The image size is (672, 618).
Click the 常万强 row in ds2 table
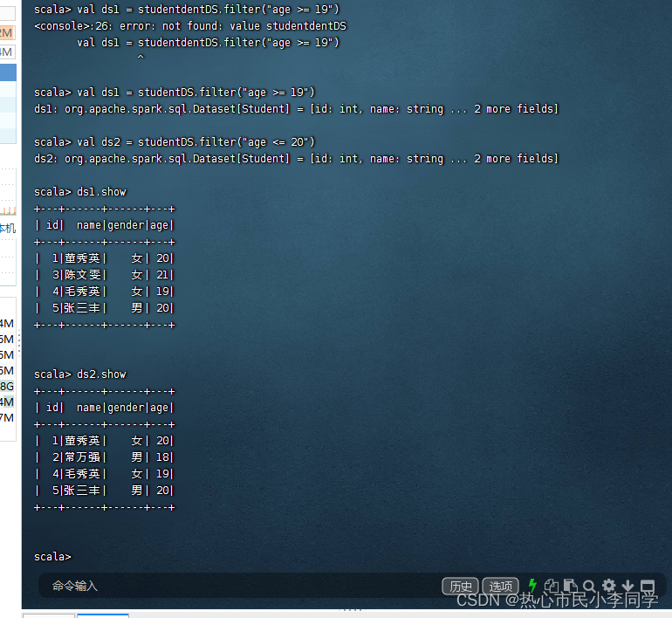click(x=105, y=457)
